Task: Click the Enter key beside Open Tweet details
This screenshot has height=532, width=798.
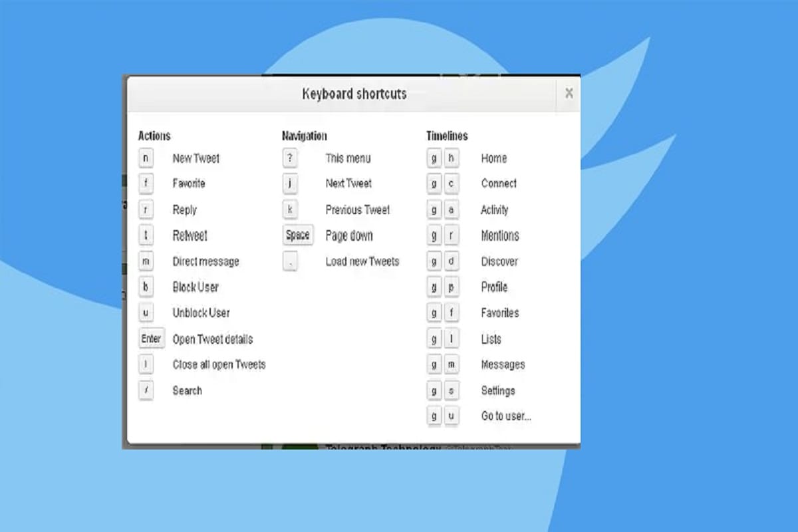Action: pyautogui.click(x=151, y=339)
